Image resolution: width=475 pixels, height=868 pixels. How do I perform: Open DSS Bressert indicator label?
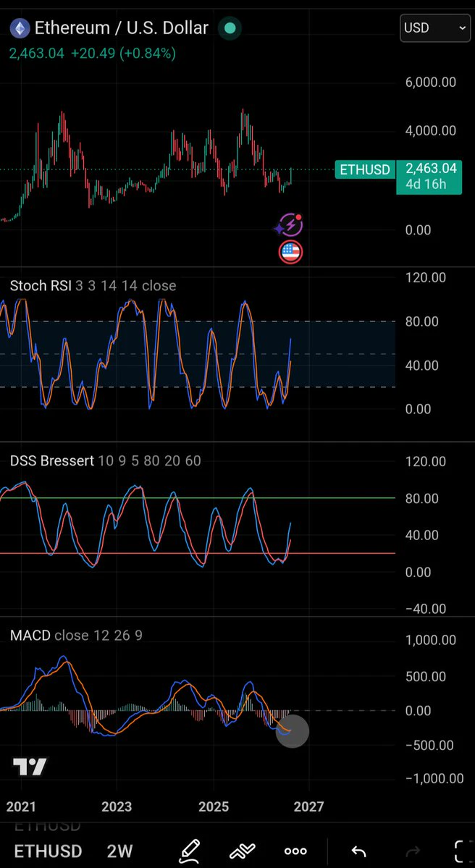tap(105, 460)
